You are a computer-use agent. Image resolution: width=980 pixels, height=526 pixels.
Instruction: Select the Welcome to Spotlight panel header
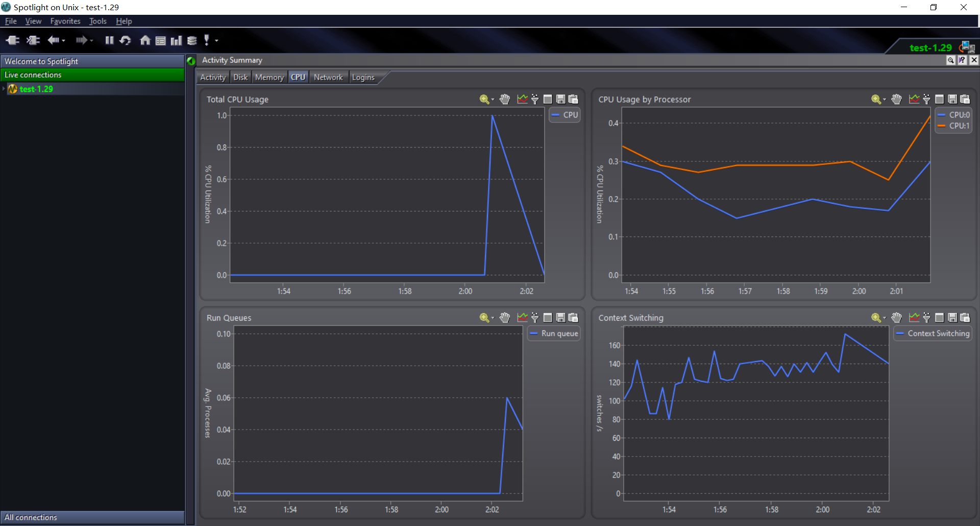92,61
